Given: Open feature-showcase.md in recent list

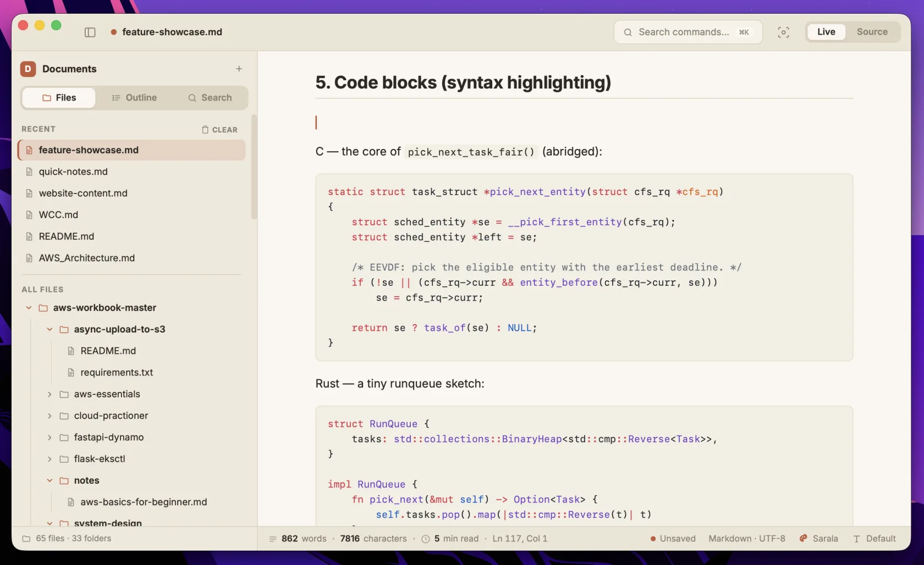Looking at the screenshot, I should coord(131,150).
